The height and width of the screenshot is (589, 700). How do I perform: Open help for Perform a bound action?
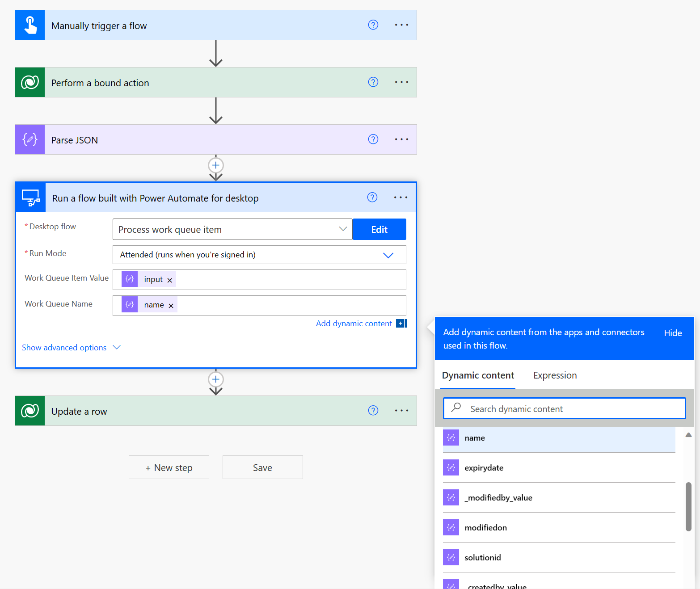tap(373, 82)
